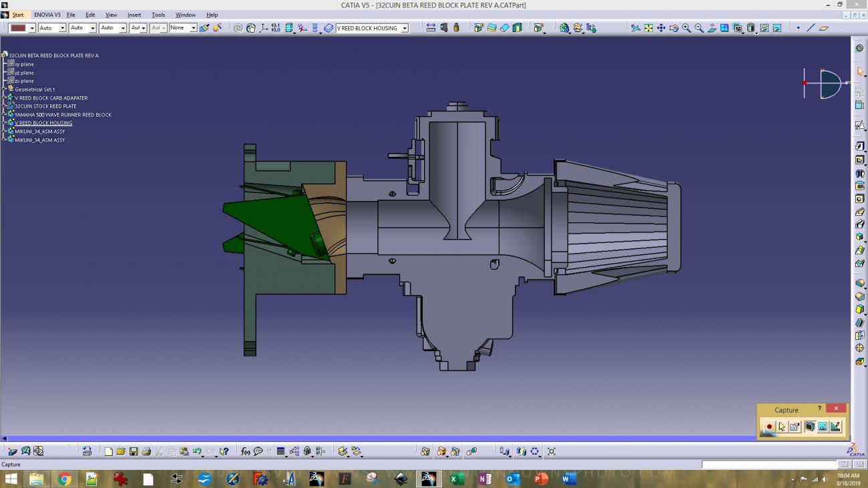Image resolution: width=868 pixels, height=488 pixels.
Task: Click the Fit All In icon
Action: 648,28
